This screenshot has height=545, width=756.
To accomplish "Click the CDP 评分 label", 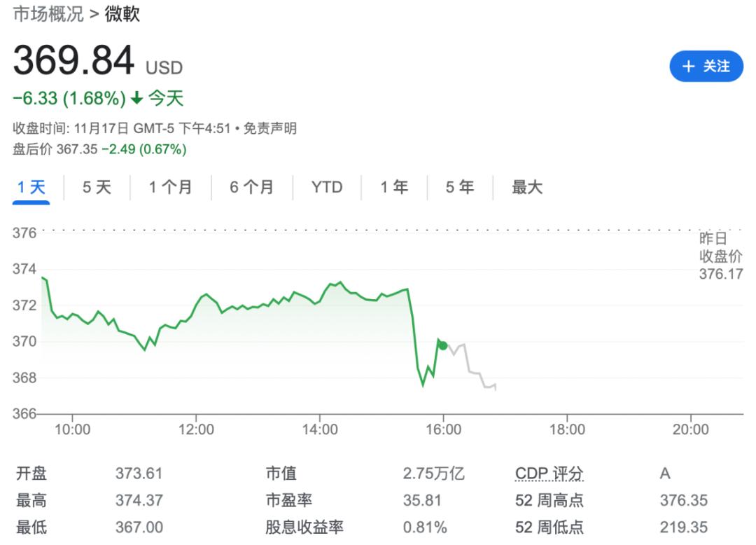I will 549,474.
